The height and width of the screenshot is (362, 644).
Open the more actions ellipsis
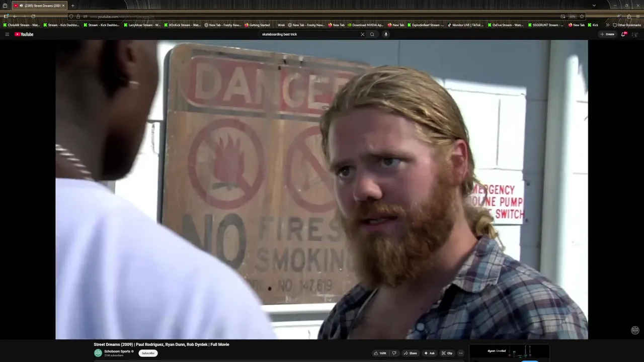coord(460,353)
